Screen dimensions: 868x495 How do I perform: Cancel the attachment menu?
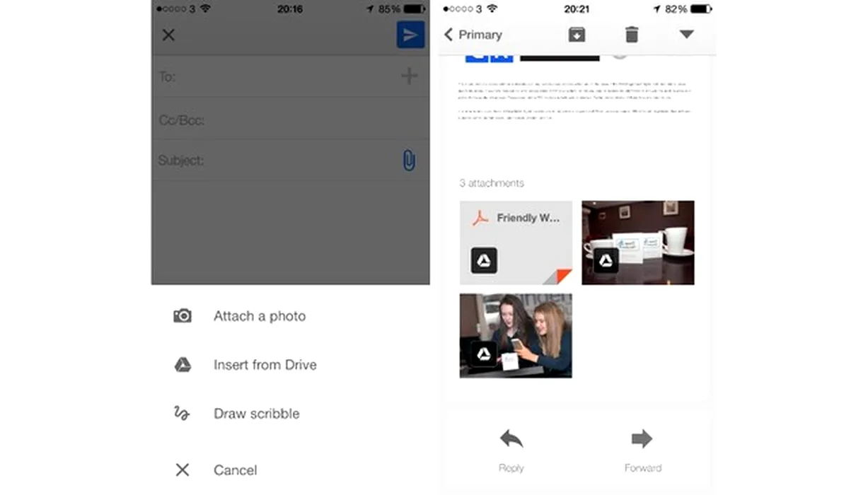[x=235, y=470]
